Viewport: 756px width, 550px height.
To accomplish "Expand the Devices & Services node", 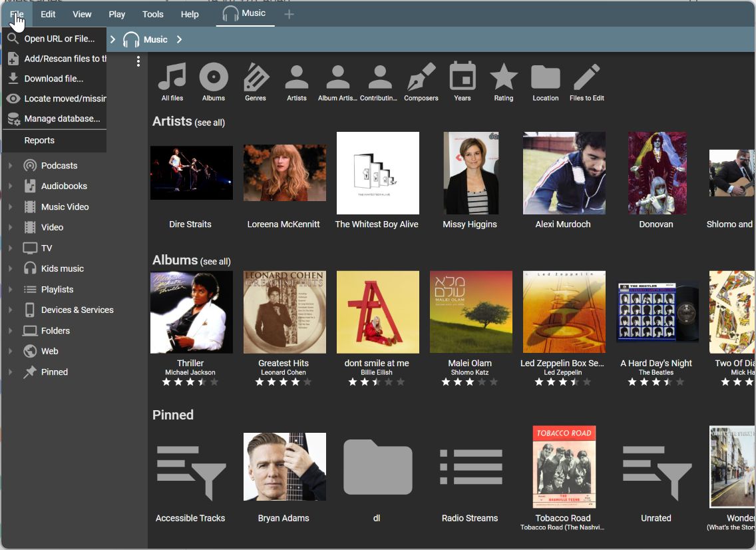I will point(10,310).
